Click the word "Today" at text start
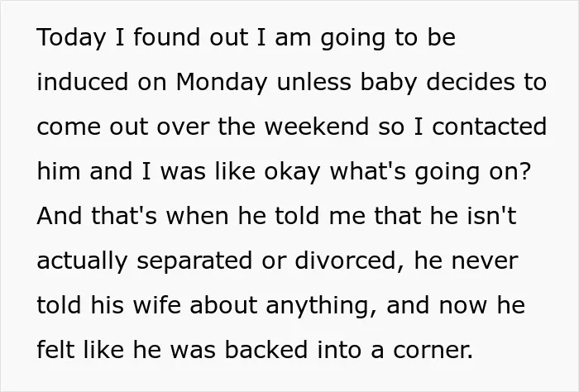Viewport: 579px width, 392px height. [71, 38]
